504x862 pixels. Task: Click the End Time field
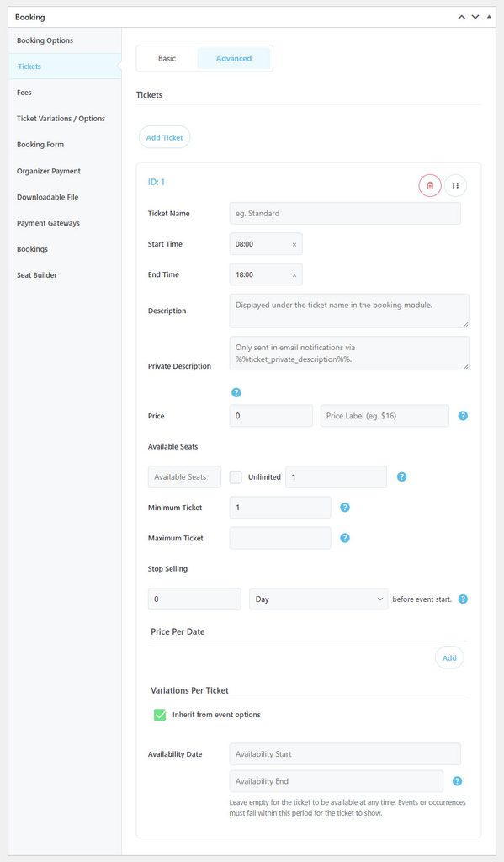(x=266, y=275)
